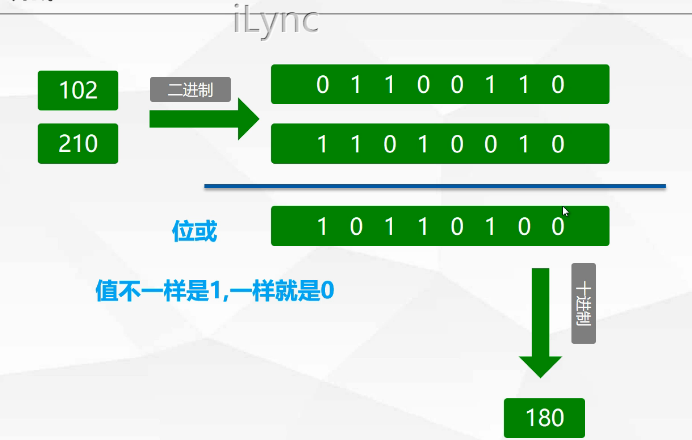Click the first digit 0 of row 01100110
Image resolution: width=692 pixels, height=440 pixels.
[322, 85]
